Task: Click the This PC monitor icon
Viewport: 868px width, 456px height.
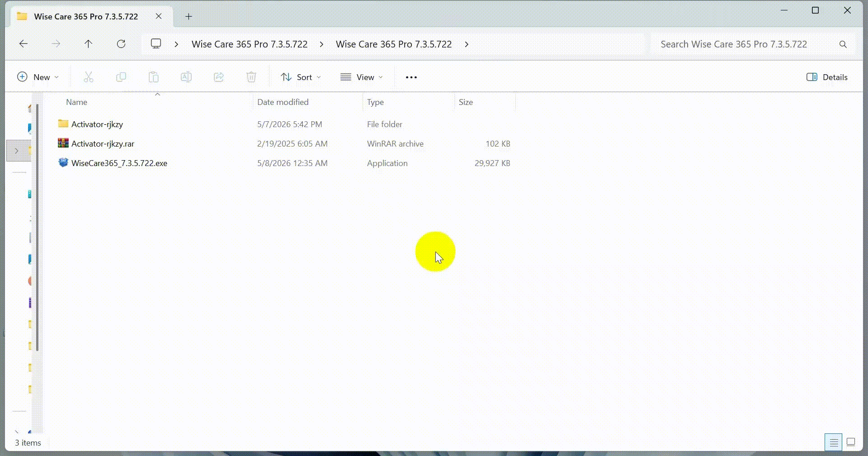Action: click(x=156, y=44)
